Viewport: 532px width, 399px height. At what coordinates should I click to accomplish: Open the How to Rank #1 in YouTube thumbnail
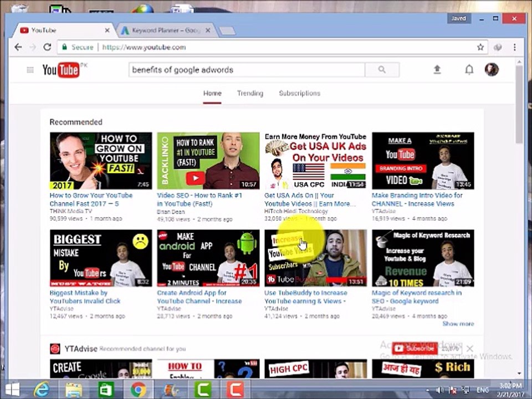[208, 161]
